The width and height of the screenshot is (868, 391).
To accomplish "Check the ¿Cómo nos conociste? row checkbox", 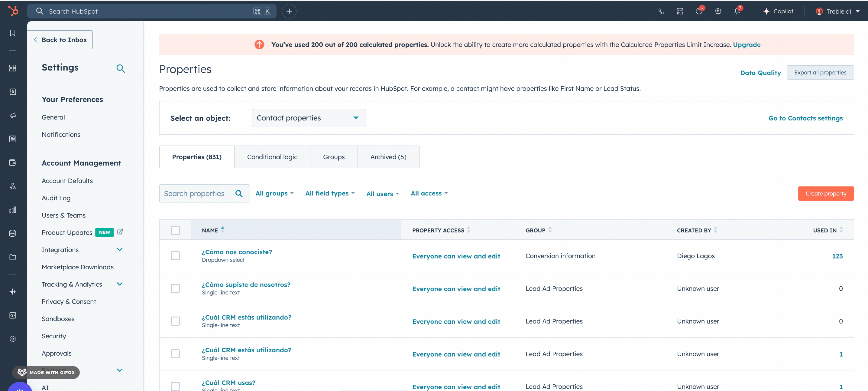I will [x=175, y=256].
